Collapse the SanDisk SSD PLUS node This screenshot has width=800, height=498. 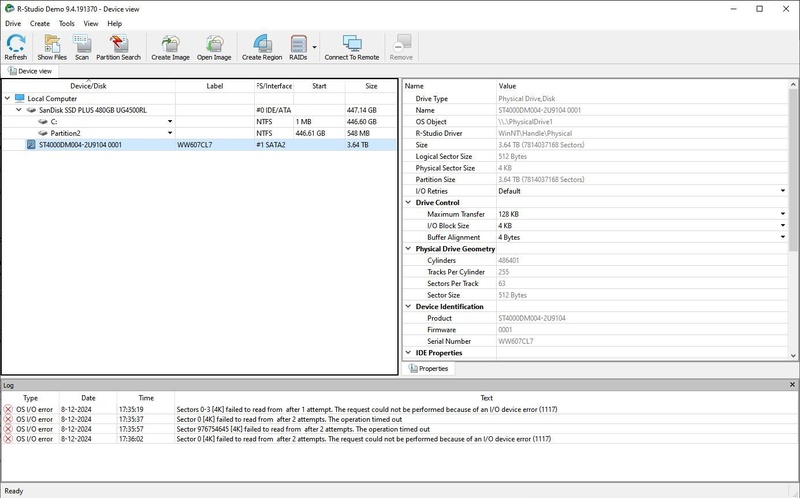point(19,110)
